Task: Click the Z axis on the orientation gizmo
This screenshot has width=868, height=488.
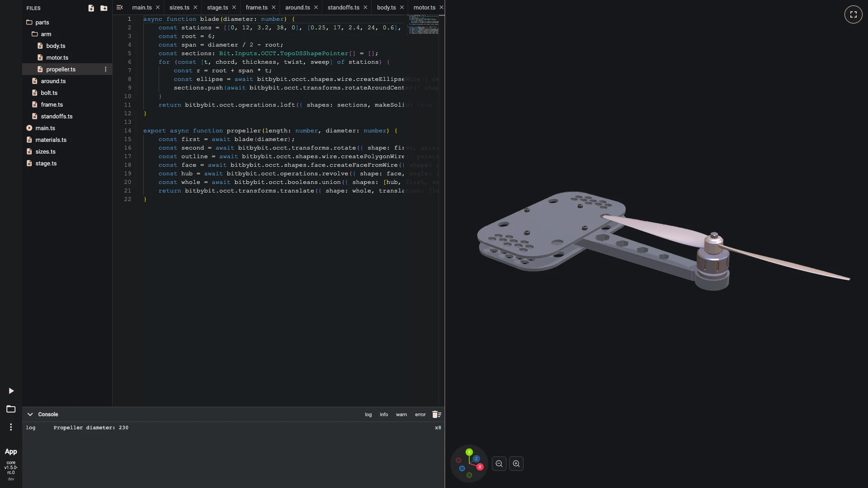Action: 476,459
